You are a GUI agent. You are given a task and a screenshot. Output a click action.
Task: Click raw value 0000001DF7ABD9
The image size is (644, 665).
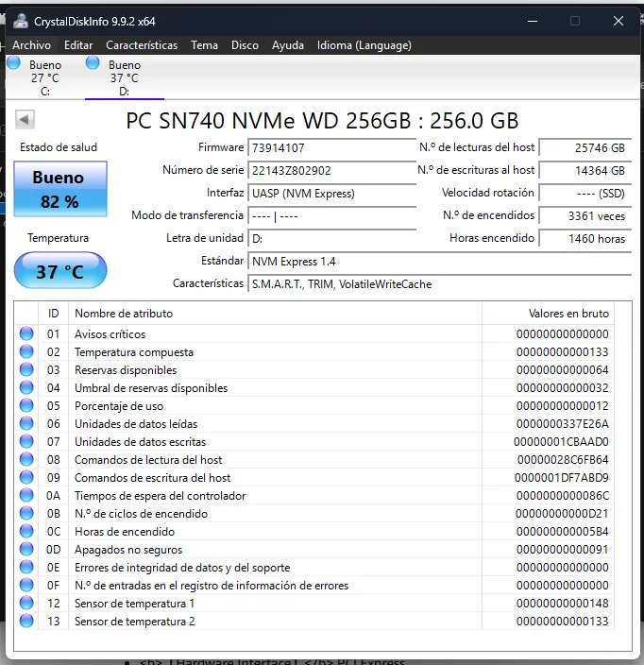(x=561, y=478)
